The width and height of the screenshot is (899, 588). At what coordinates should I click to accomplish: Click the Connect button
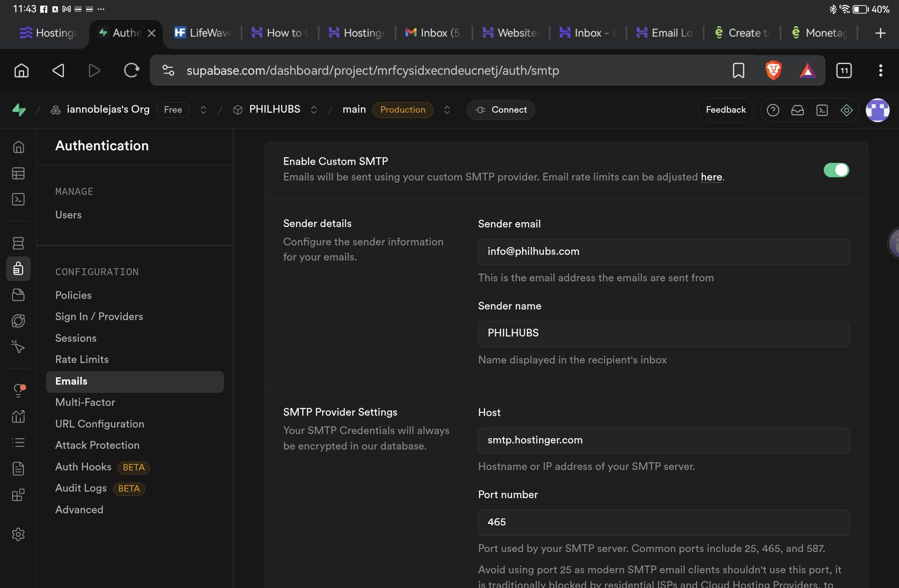[x=501, y=110]
